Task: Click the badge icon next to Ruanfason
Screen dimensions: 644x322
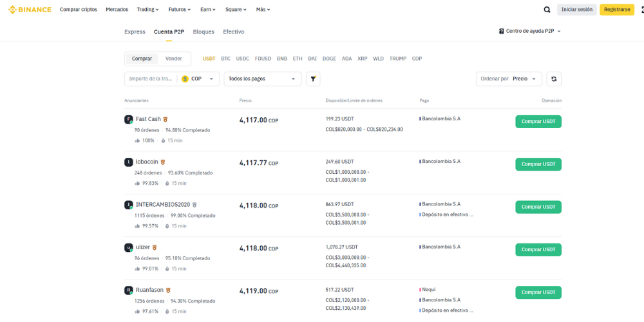Action: (x=168, y=290)
